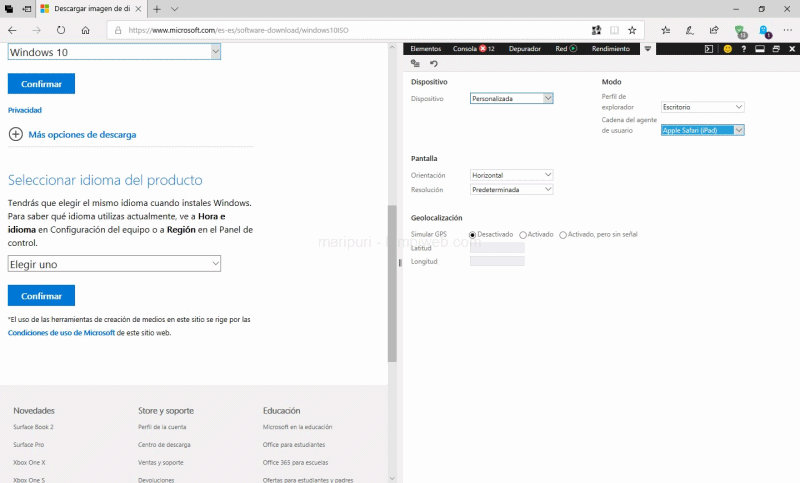
Task: Go back to the previous page
Action: coord(12,30)
